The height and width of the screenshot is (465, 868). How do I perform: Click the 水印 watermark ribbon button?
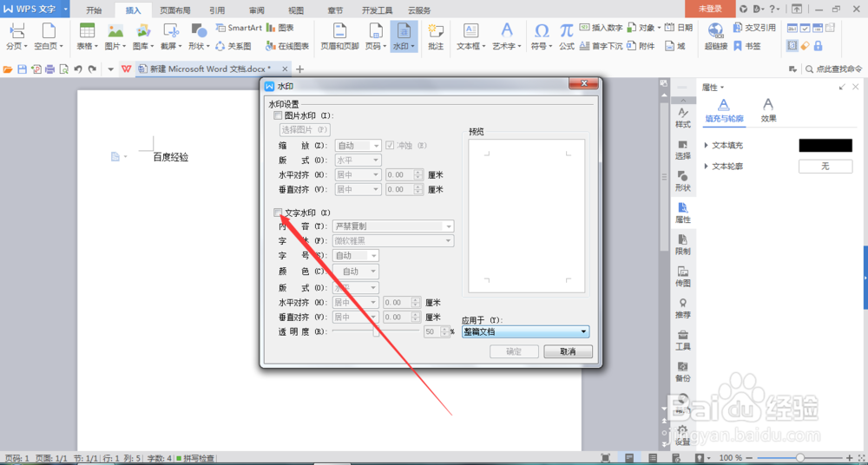[404, 37]
